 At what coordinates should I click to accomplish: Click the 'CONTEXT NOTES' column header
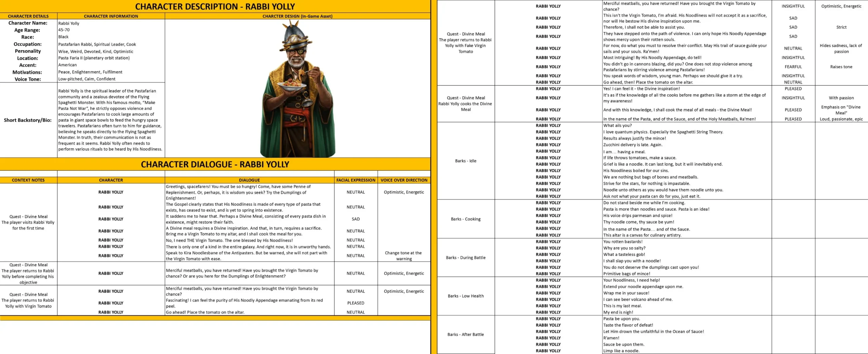[28, 180]
